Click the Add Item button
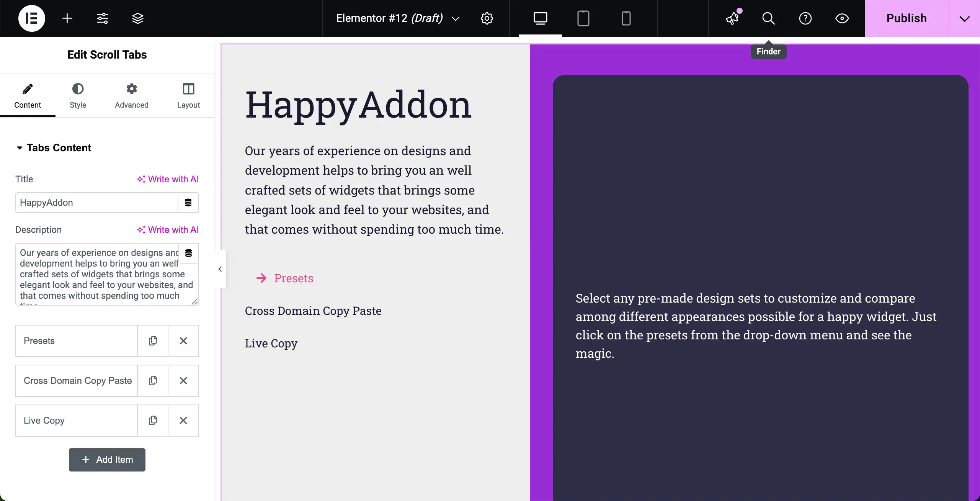 (107, 460)
